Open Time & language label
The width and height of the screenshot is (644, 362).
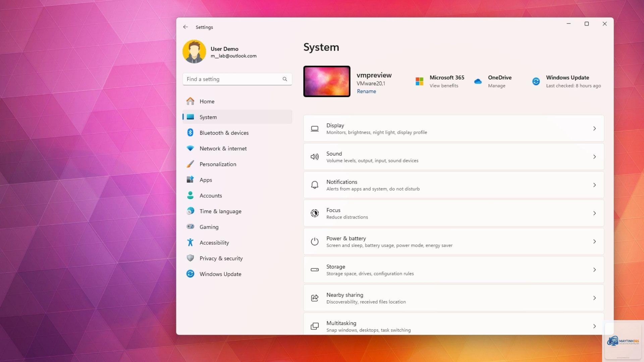pyautogui.click(x=220, y=211)
